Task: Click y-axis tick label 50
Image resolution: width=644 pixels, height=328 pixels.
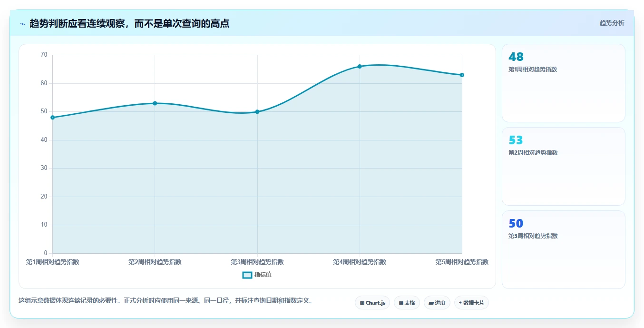Action: tap(44, 111)
